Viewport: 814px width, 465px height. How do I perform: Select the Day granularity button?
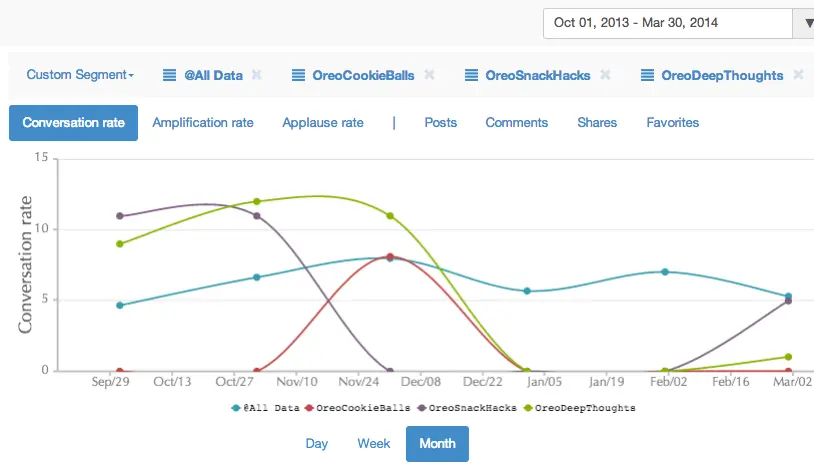(x=317, y=444)
